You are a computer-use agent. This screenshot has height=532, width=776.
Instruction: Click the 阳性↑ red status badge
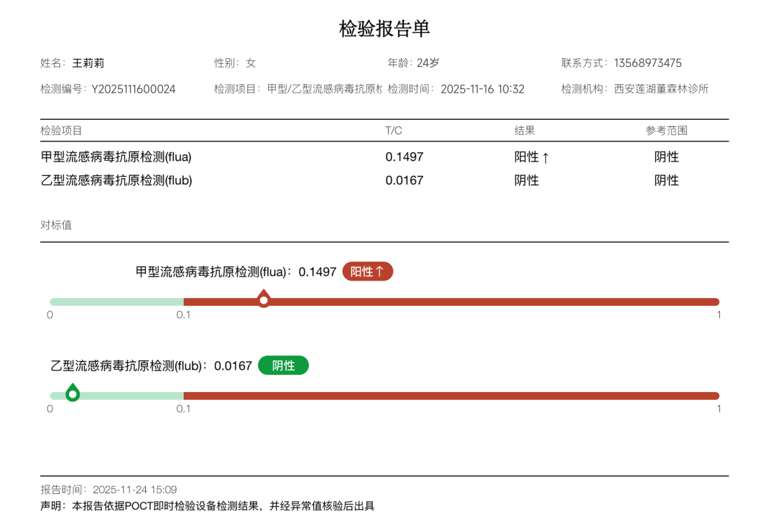click(x=367, y=271)
